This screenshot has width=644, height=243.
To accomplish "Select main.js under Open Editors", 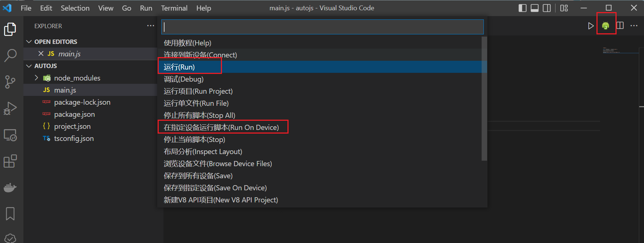I will coord(90,54).
